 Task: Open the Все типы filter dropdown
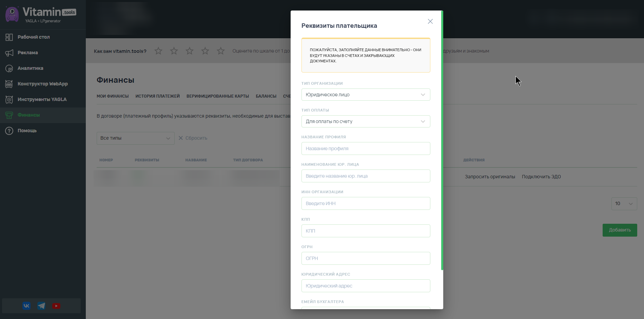pyautogui.click(x=135, y=138)
